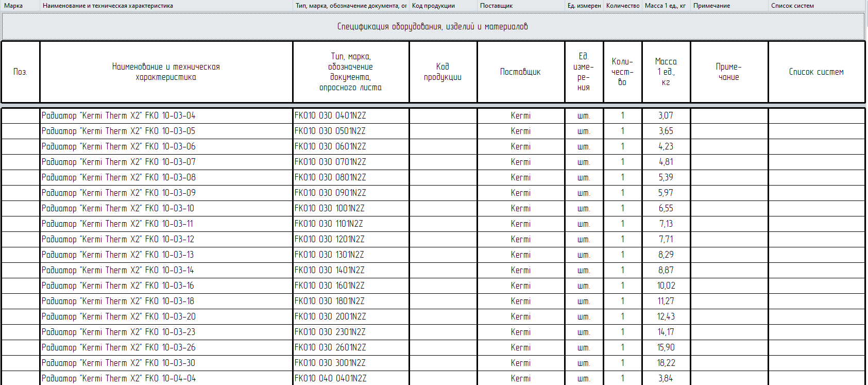
Task: Select cell Радиатор Kermi Therm X2 FKO 10-03-07
Action: pyautogui.click(x=166, y=162)
